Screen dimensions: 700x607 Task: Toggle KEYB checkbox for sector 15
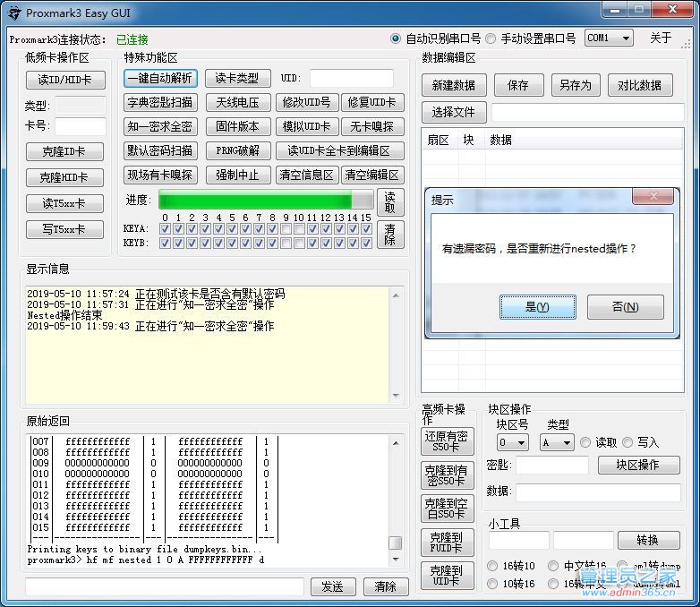[x=366, y=243]
